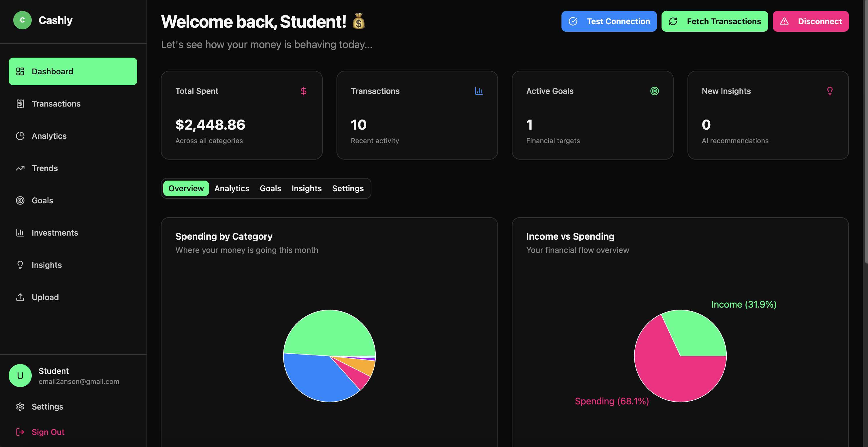Click the lightbulb icon on New Insights card
Viewport: 868px width, 447px height.
pos(830,91)
